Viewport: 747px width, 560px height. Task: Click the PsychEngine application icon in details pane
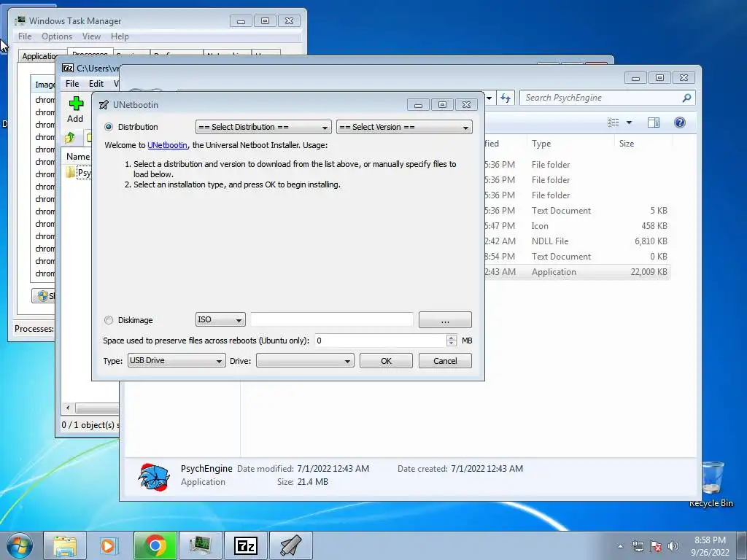pyautogui.click(x=153, y=476)
